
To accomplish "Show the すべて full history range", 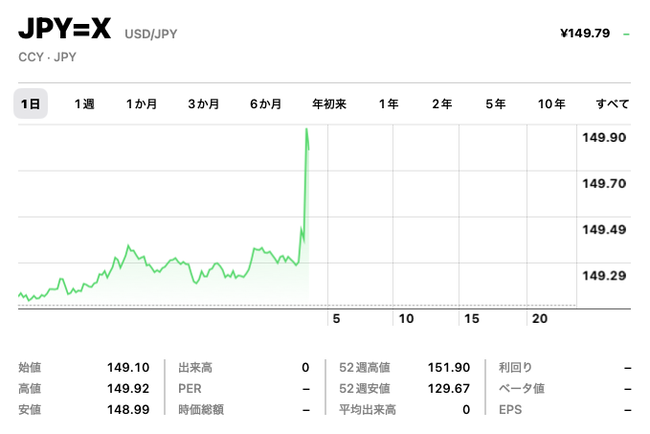I will (612, 104).
